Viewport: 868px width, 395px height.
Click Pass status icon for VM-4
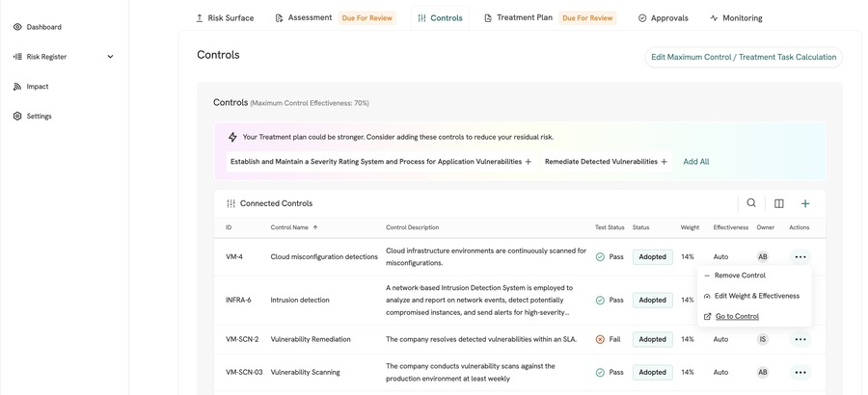coord(600,256)
